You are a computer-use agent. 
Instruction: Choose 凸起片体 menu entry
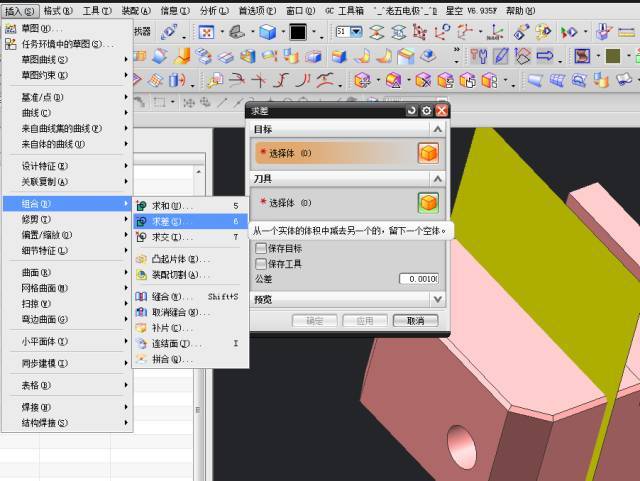coord(190,259)
